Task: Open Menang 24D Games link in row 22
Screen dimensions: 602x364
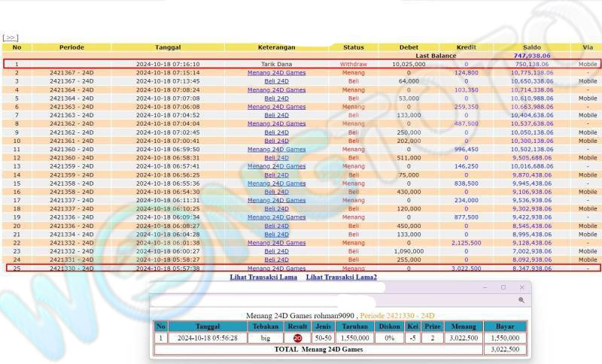Action: (276, 243)
